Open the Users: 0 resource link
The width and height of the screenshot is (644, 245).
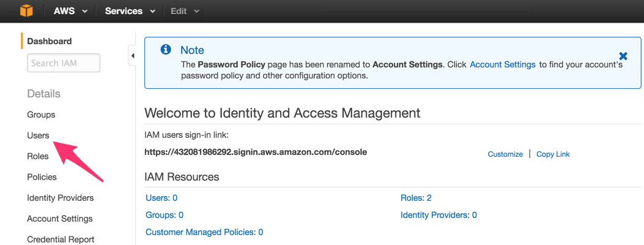point(161,198)
